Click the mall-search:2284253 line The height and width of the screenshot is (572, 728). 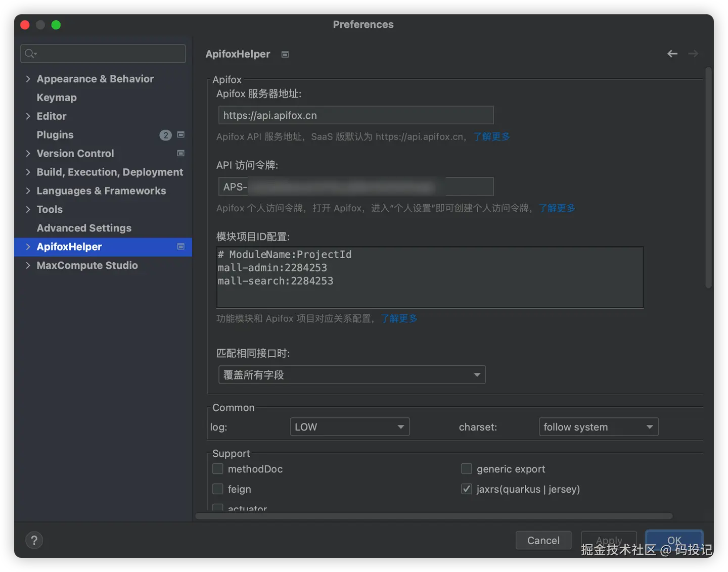pos(276,281)
